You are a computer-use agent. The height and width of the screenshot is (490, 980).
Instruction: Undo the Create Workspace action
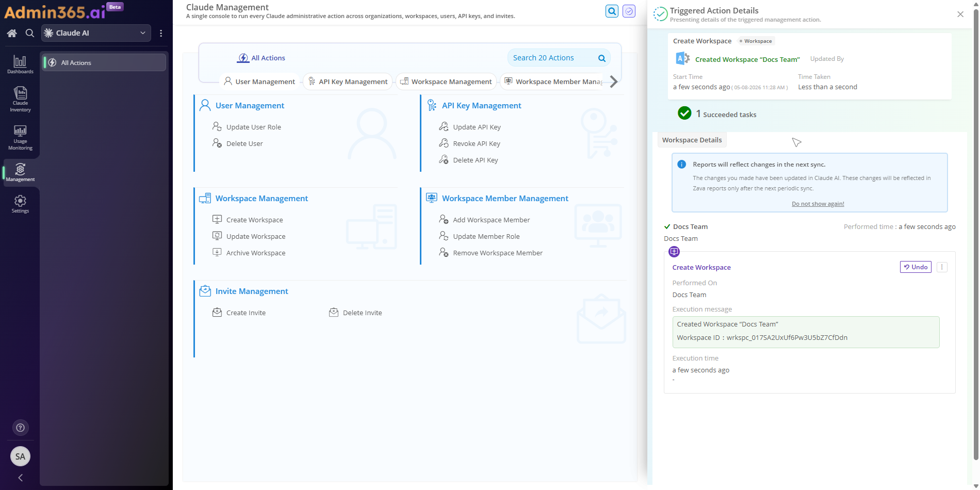(916, 267)
